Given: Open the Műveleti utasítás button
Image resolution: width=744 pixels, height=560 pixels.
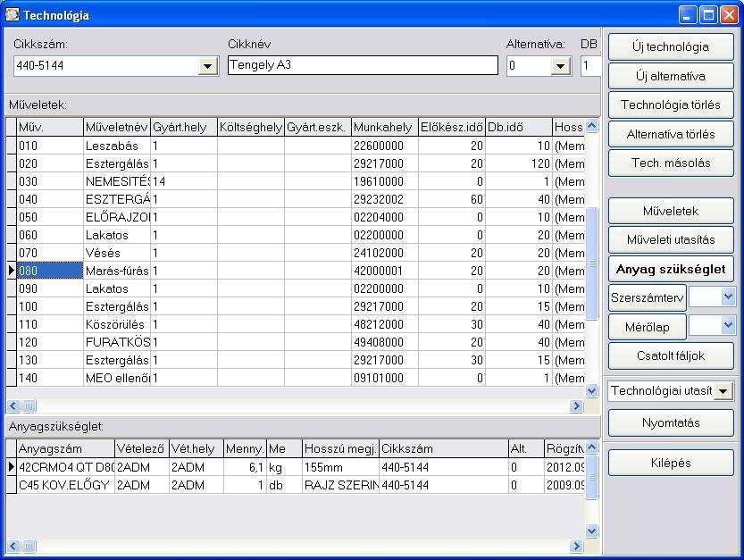Looking at the screenshot, I should 671,239.
